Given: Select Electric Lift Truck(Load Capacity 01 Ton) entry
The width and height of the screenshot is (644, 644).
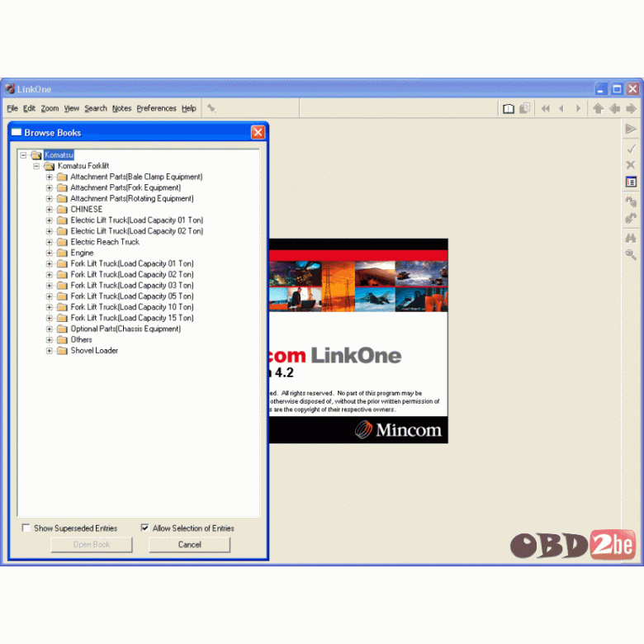Looking at the screenshot, I should (x=137, y=220).
